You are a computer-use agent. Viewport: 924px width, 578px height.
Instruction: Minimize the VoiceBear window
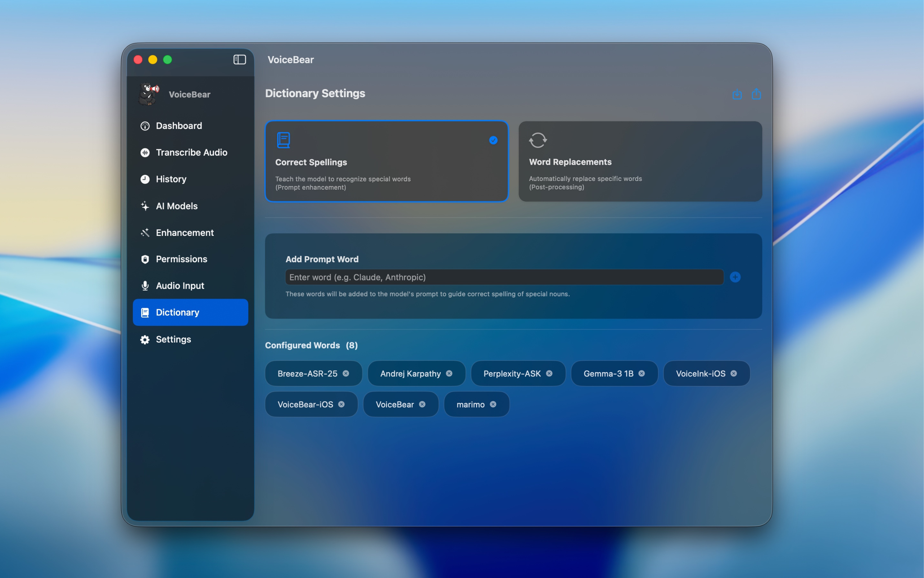point(153,60)
